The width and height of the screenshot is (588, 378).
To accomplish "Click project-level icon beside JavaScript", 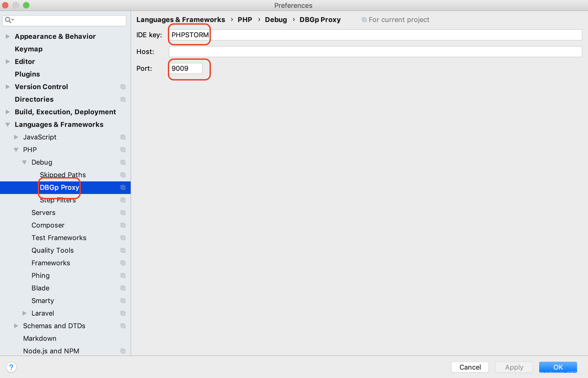I will click(x=123, y=137).
